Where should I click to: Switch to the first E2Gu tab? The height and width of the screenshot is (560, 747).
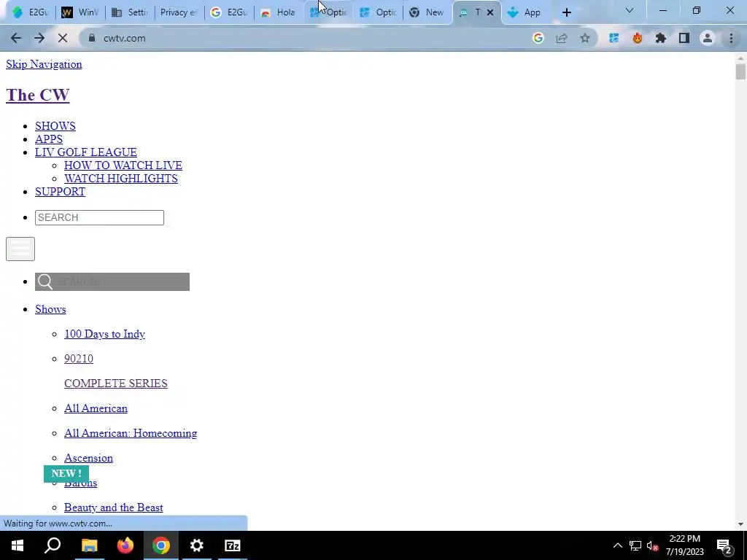pos(31,13)
